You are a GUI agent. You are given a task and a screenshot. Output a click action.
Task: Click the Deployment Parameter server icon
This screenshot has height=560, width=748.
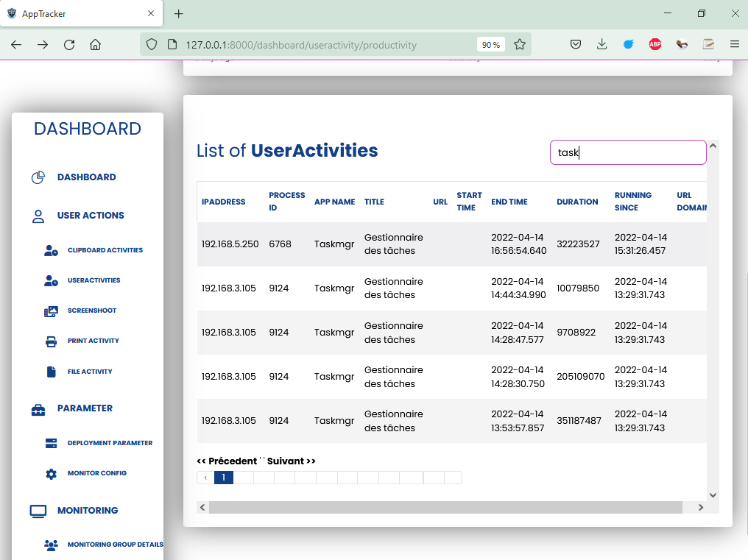click(51, 443)
